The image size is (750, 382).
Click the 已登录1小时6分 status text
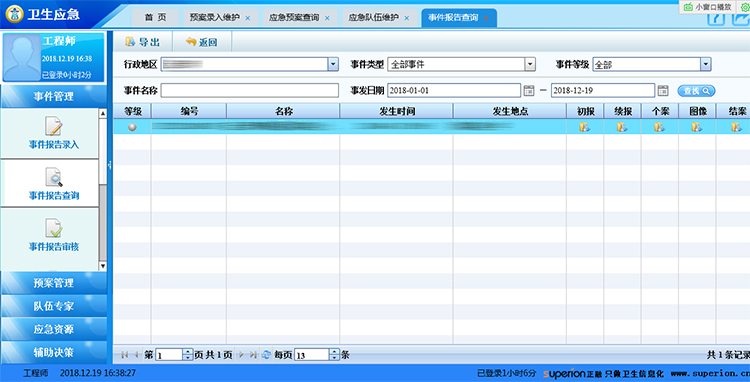pyautogui.click(x=507, y=373)
